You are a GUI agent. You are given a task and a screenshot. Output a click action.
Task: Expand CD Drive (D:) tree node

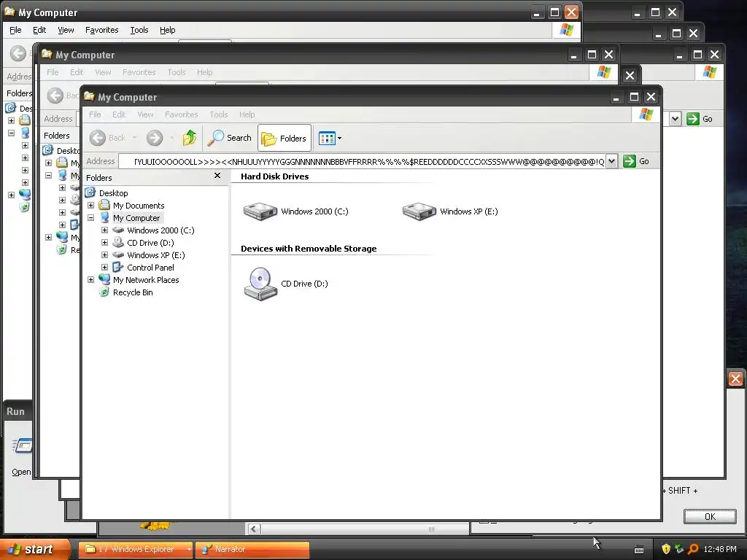pyautogui.click(x=105, y=242)
